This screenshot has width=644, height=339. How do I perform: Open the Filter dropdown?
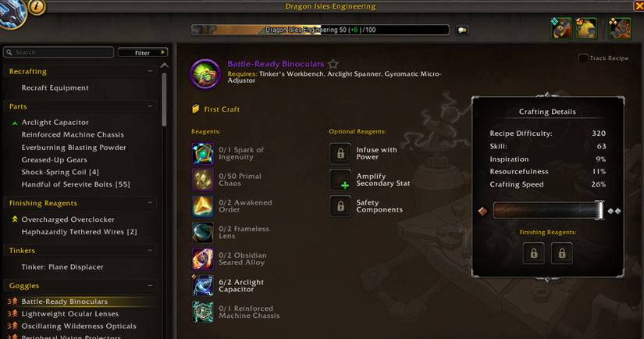tap(143, 52)
